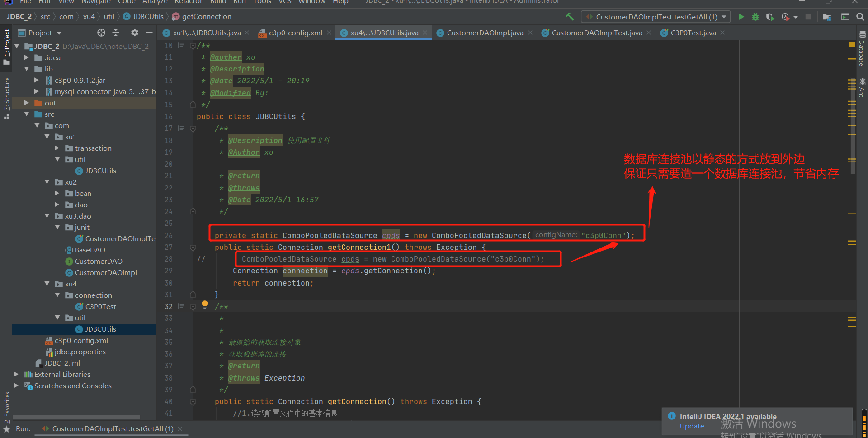
Task: Open Project Structure icon in toolbar
Action: coord(827,17)
